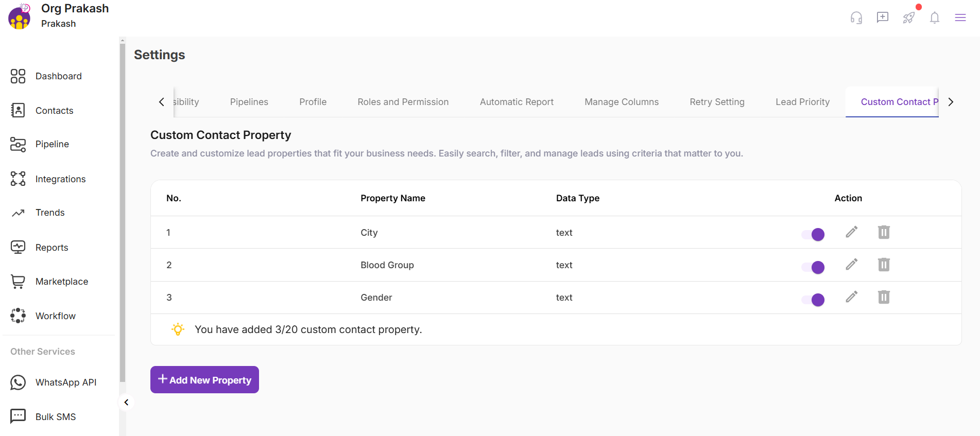
Task: Open the Lead Priority tab
Action: coord(802,102)
